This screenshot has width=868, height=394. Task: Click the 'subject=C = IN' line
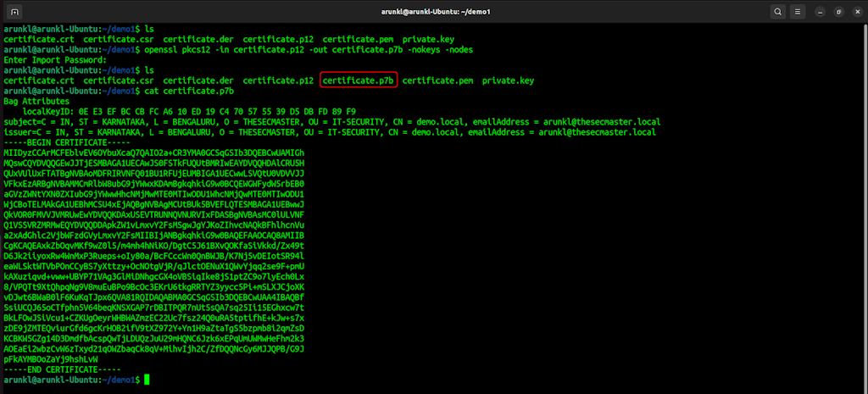tap(331, 122)
